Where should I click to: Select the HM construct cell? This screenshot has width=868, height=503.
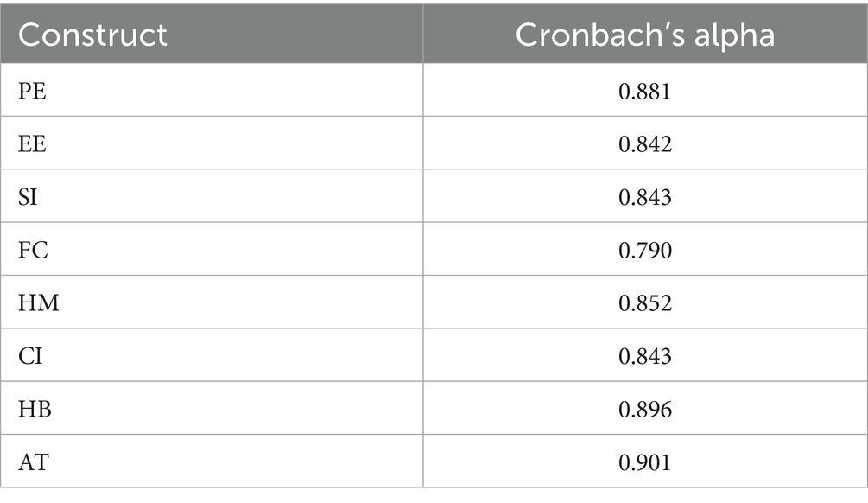37,303
